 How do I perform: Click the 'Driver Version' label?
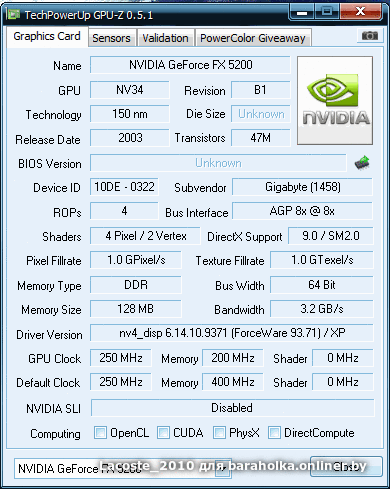tap(49, 334)
